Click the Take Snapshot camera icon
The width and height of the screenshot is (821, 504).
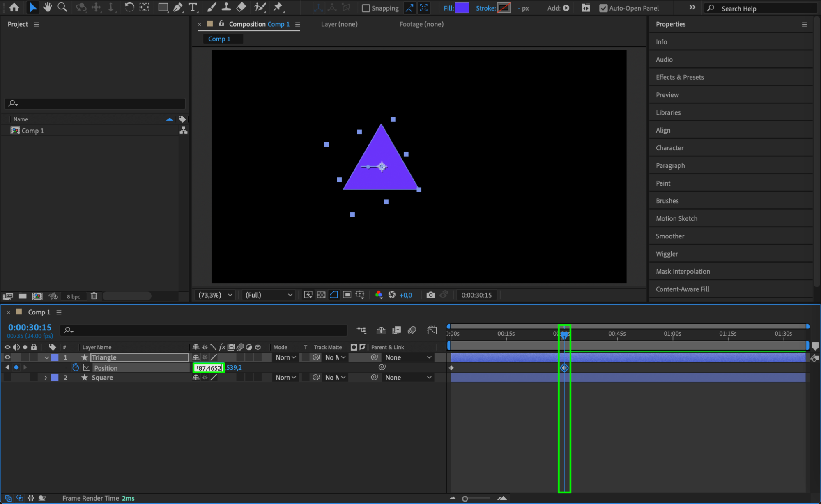coord(430,295)
